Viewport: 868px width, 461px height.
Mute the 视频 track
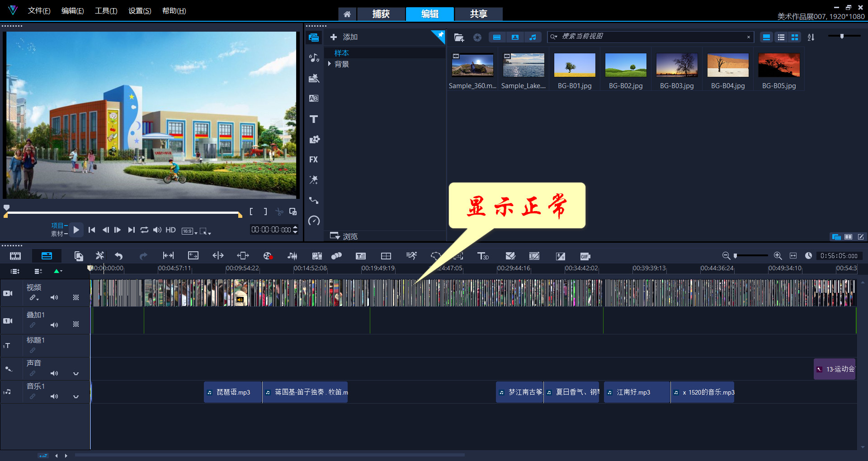[54, 297]
